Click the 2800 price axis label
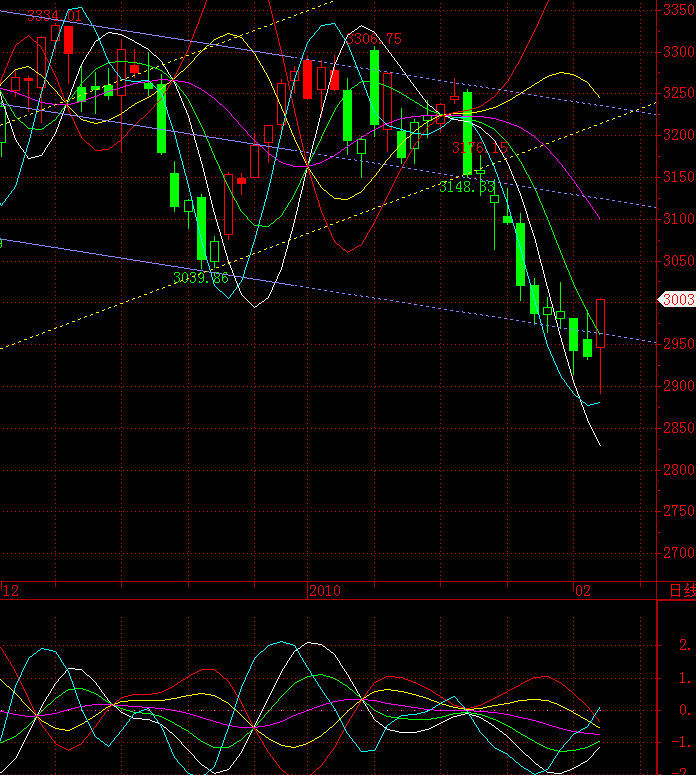 tap(679, 469)
